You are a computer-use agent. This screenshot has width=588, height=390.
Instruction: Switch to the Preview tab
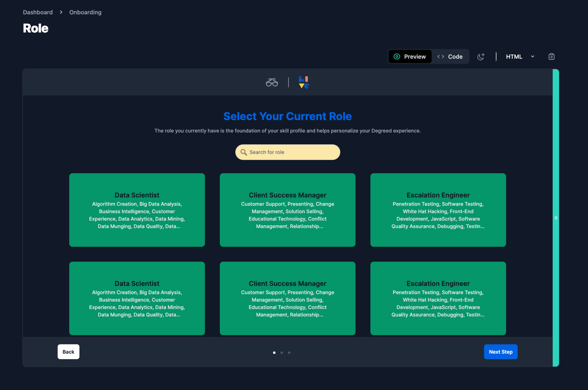(410, 57)
